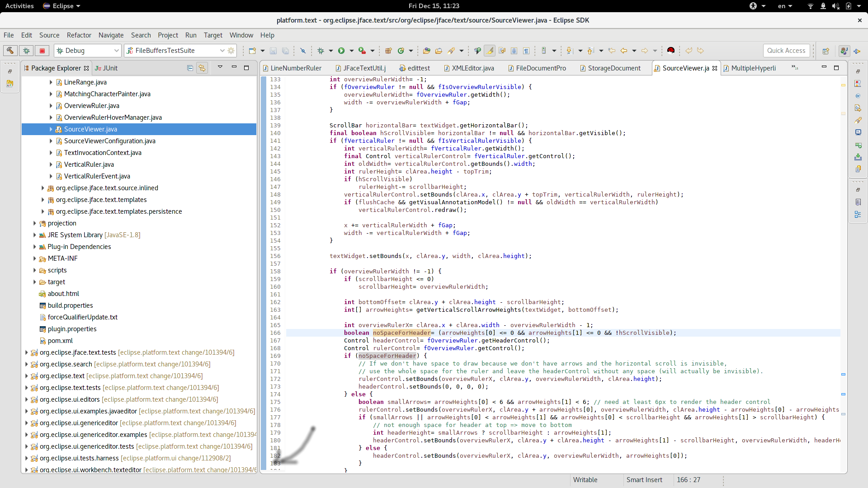Expand the projection folder
This screenshot has width=868, height=488.
(34, 223)
